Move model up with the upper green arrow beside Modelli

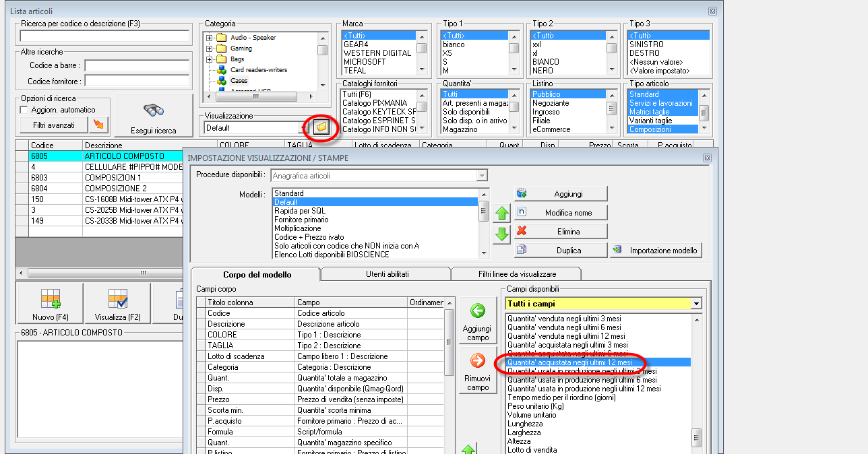click(501, 214)
